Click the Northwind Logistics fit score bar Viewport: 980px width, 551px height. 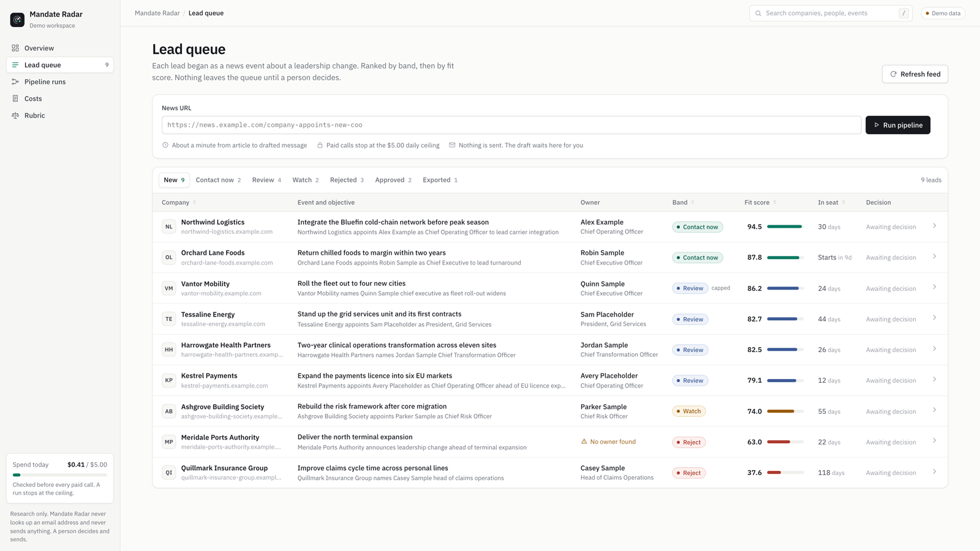point(785,227)
